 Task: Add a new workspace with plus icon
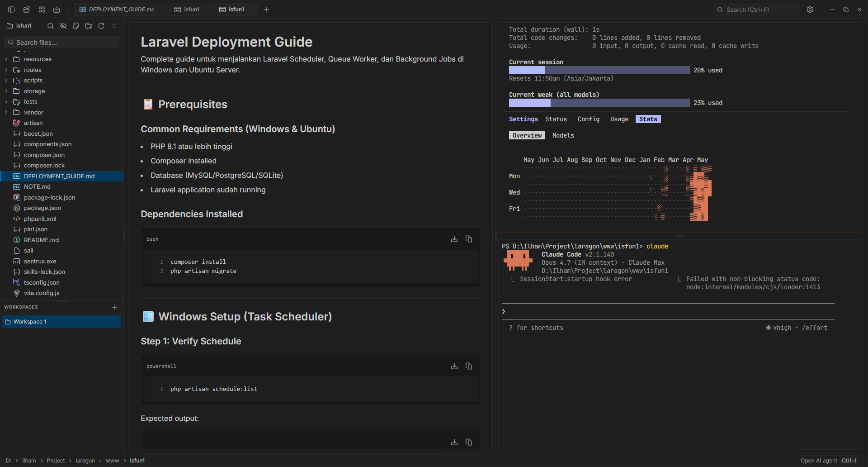click(x=115, y=307)
